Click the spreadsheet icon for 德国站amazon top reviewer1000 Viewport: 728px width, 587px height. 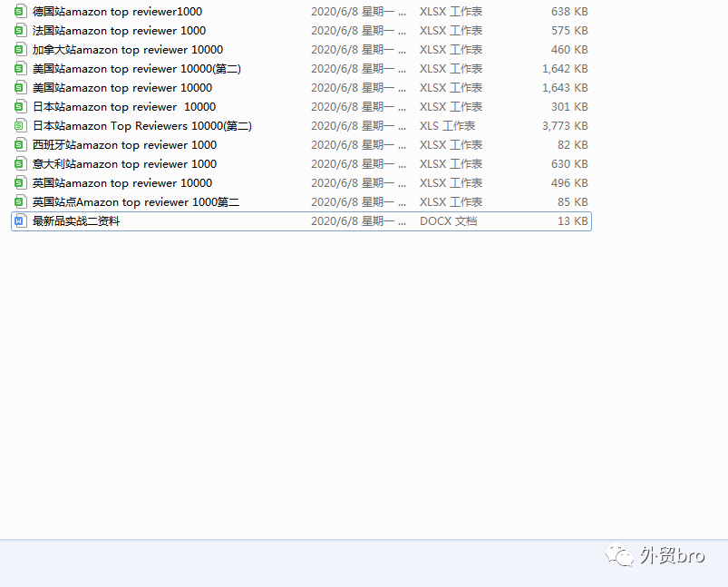[20, 12]
